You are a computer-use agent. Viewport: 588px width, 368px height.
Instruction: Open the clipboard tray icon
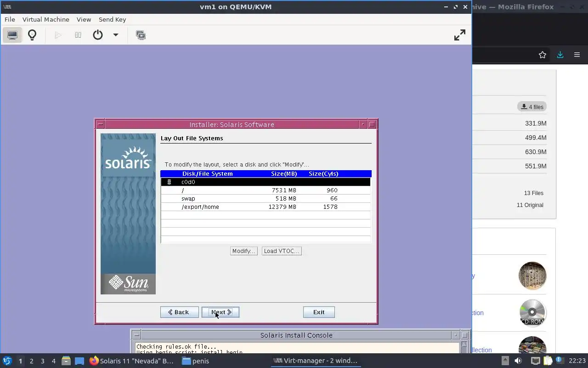[x=548, y=361]
